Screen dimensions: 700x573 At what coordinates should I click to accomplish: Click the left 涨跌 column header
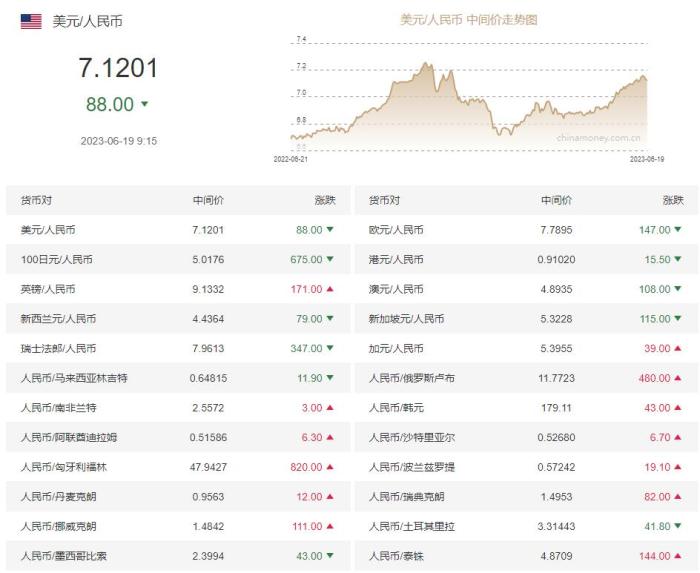point(325,200)
